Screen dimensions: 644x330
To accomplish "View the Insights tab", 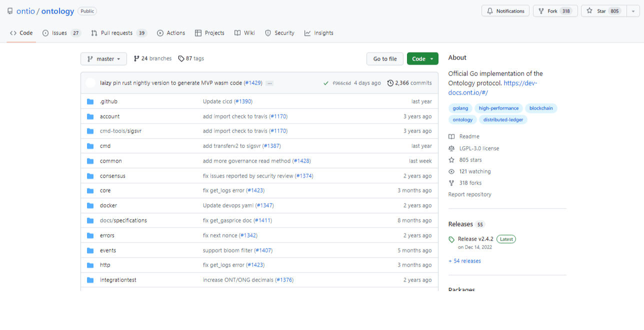I will click(x=318, y=33).
